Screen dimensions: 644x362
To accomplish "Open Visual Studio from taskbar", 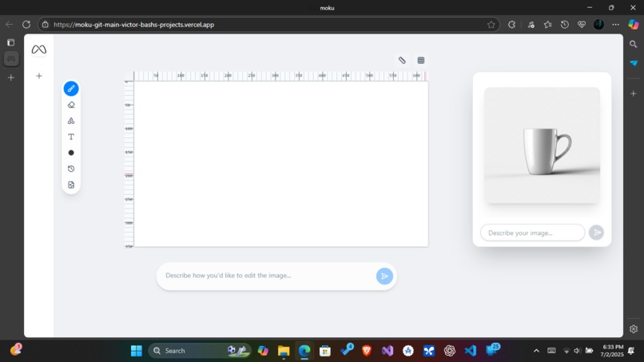I will 388,351.
